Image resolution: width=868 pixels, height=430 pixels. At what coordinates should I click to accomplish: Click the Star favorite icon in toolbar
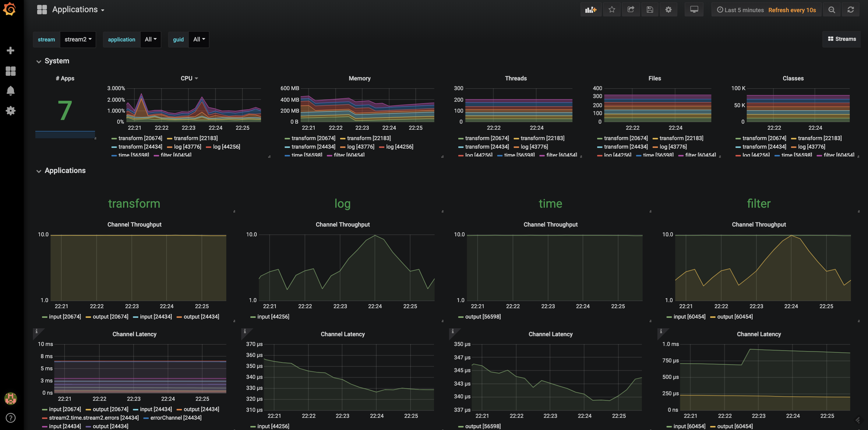click(612, 10)
